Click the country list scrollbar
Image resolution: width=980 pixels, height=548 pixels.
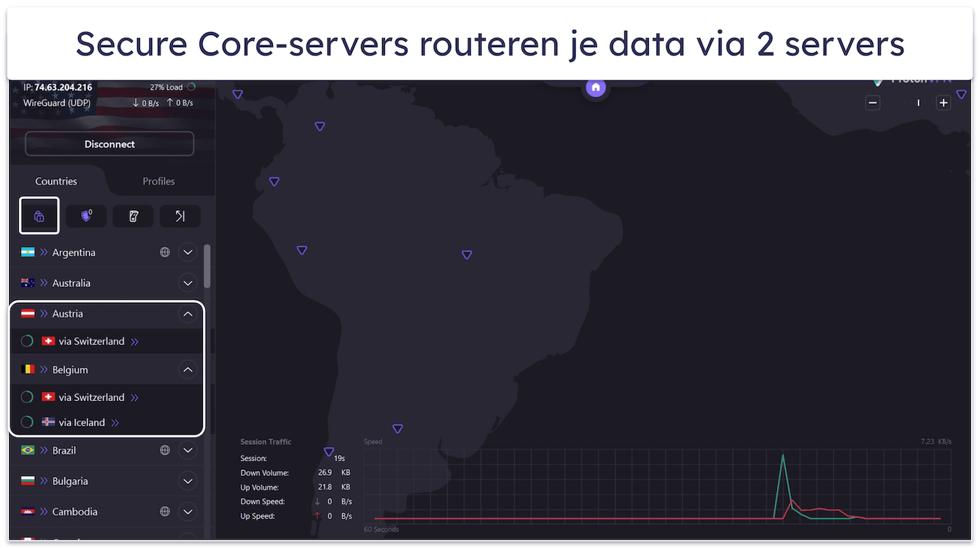[207, 266]
